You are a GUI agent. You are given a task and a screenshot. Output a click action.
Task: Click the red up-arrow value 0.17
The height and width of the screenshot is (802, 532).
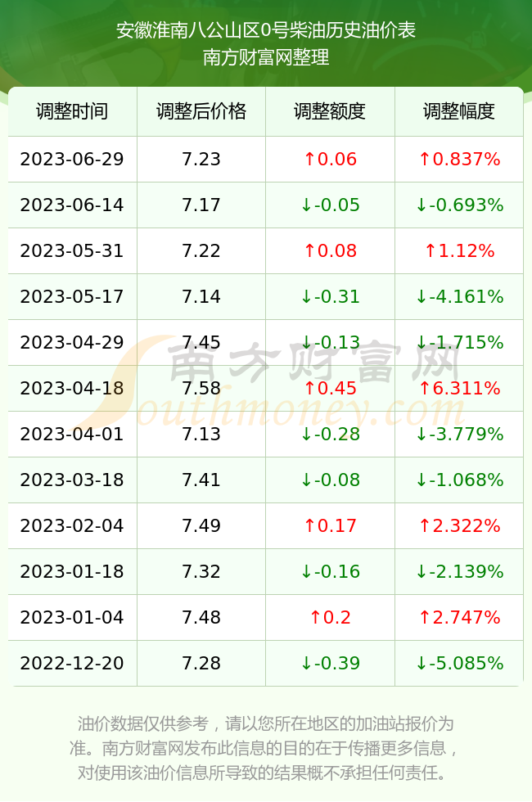tap(330, 525)
